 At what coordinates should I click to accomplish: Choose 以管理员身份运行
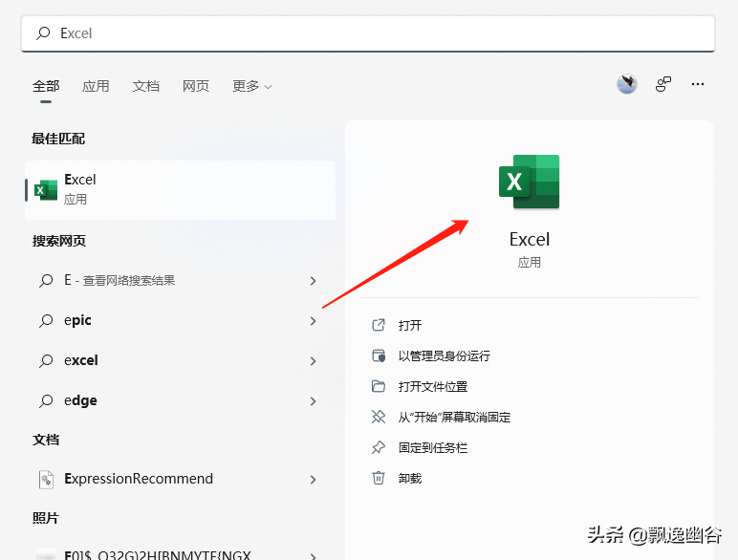pyautogui.click(x=445, y=355)
